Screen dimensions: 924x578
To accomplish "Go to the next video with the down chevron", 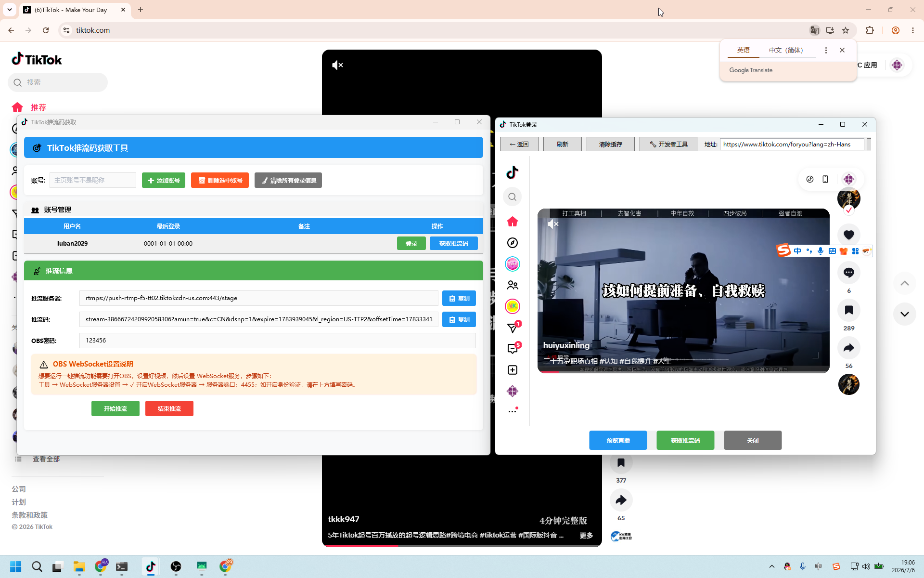I will click(x=904, y=314).
